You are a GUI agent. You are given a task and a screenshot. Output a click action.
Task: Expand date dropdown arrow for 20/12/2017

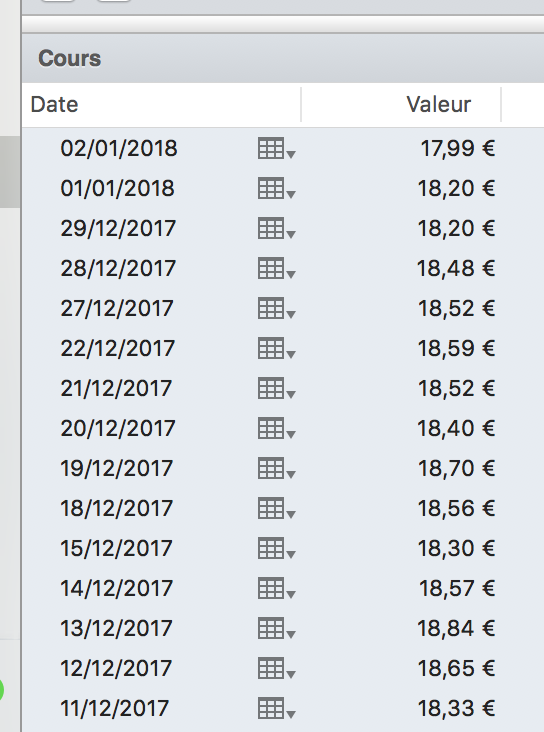291,435
